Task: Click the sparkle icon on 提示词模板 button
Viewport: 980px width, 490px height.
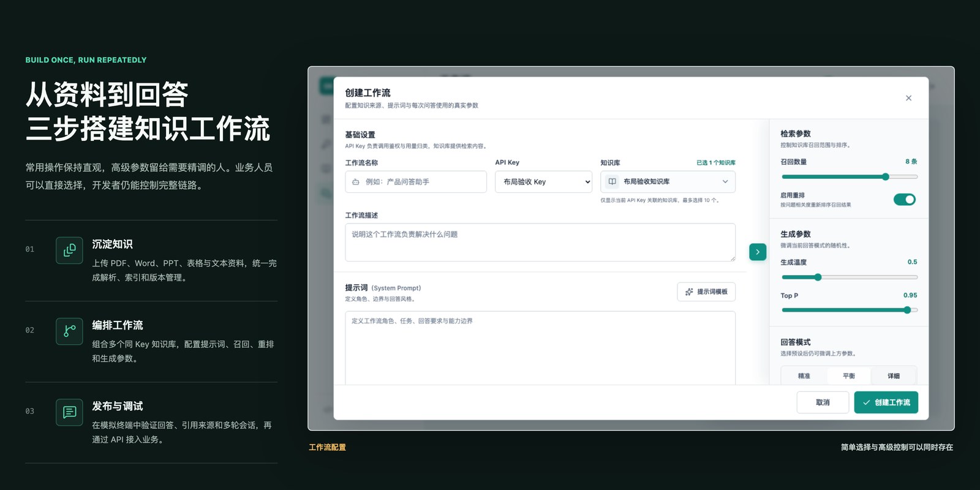Action: (689, 292)
